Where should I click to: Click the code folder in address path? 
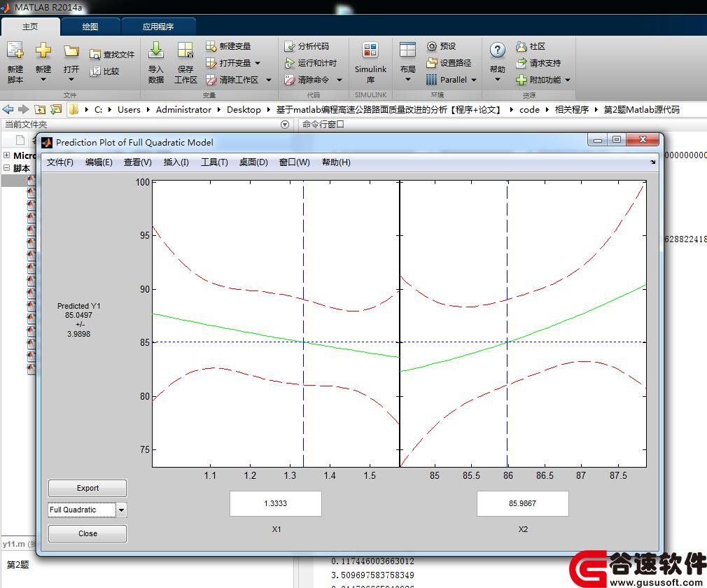[529, 110]
